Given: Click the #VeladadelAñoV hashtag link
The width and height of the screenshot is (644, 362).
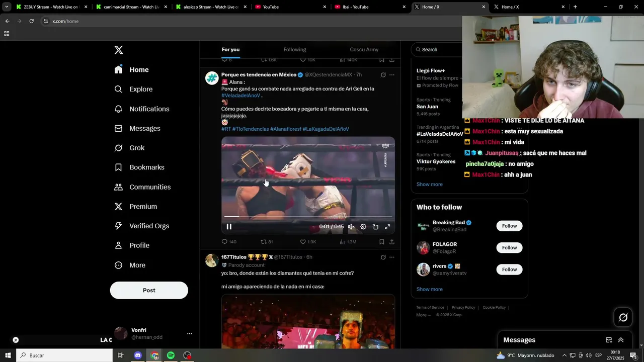Looking at the screenshot, I should [x=241, y=96].
